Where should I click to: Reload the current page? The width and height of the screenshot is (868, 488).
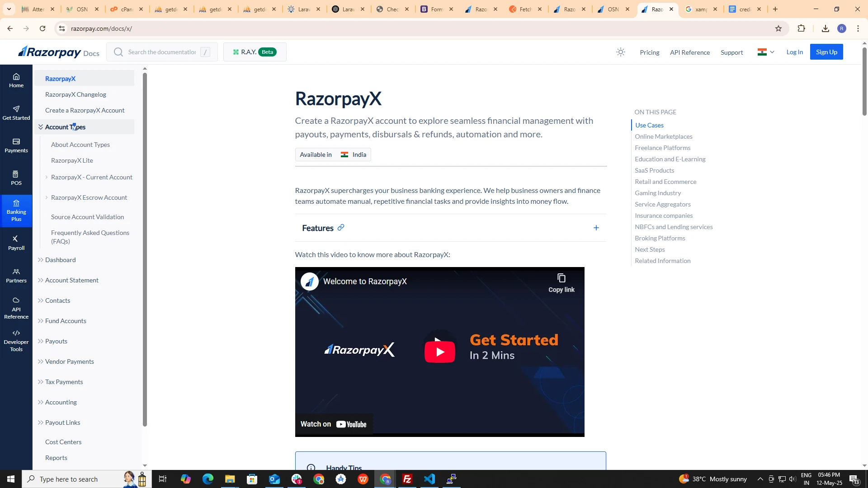[42, 28]
